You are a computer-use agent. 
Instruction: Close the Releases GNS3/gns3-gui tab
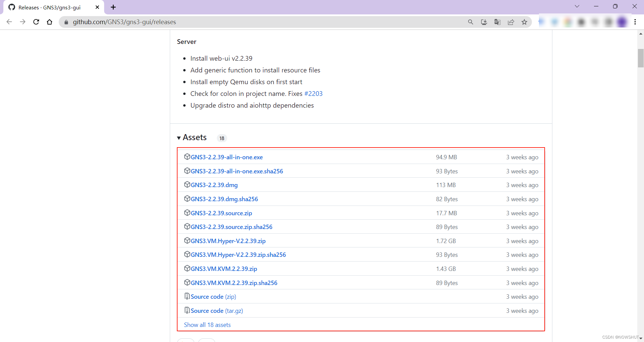(97, 7)
